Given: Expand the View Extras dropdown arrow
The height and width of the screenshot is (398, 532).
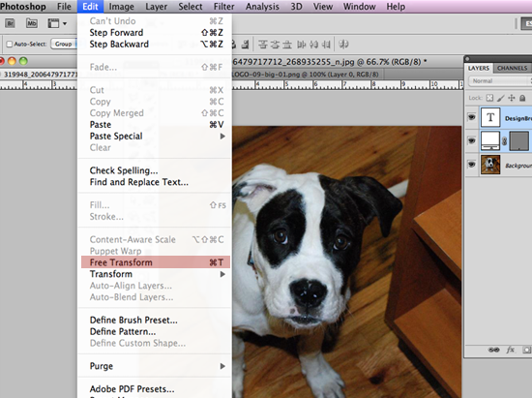Looking at the screenshot, I should [65, 24].
